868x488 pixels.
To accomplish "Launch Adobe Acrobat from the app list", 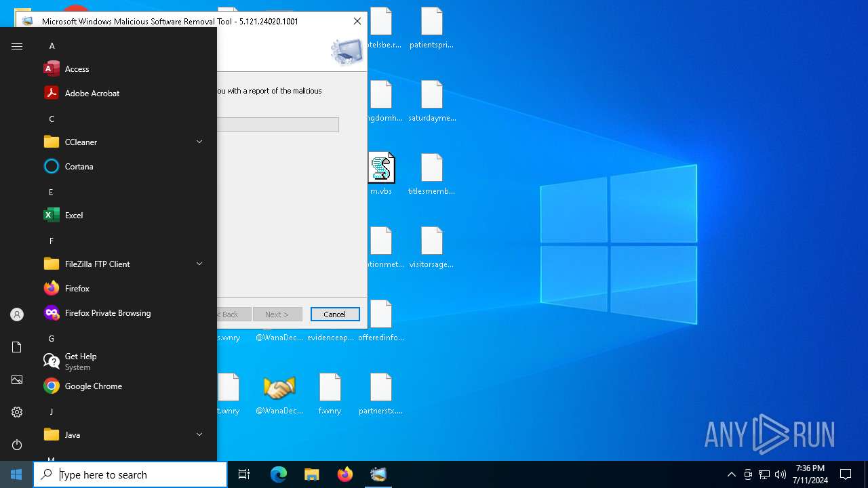I will [125, 93].
